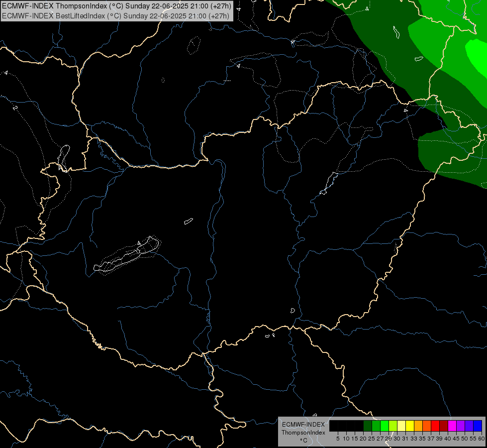
Task: Click legend scale value '31'
Action: [405, 439]
